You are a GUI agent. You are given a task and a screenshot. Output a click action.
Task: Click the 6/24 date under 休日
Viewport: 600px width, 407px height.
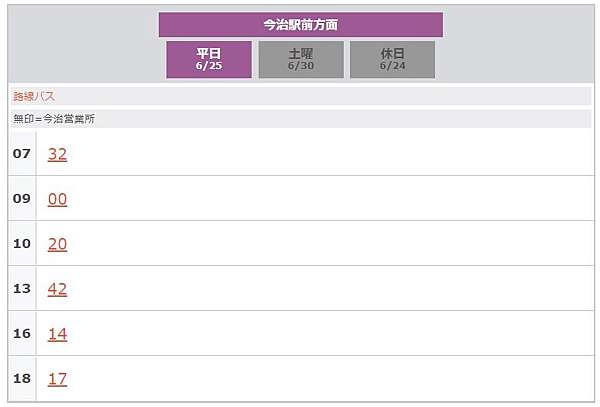coord(393,66)
